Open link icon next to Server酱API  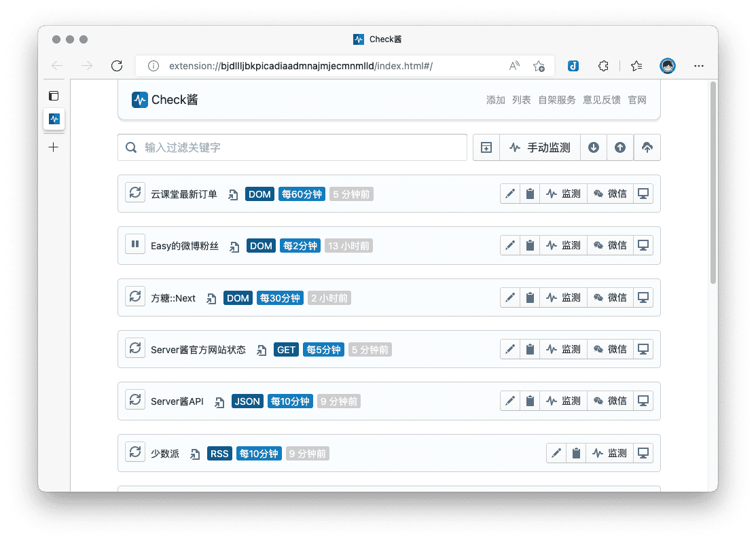tap(219, 401)
